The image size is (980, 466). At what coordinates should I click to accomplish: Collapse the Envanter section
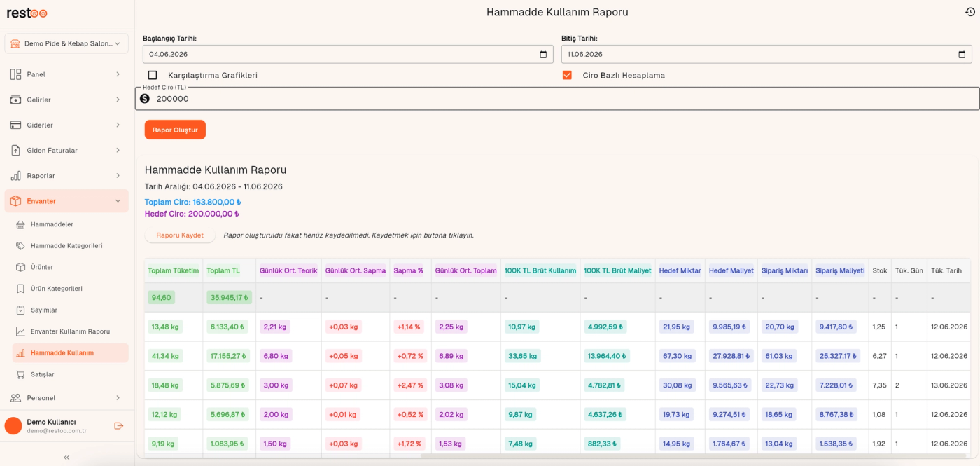[66, 201]
